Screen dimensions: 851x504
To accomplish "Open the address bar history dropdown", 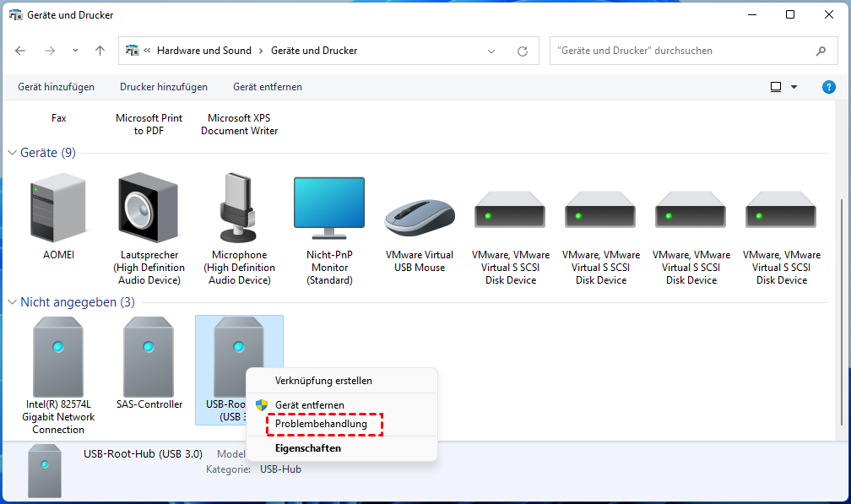I will click(x=491, y=51).
